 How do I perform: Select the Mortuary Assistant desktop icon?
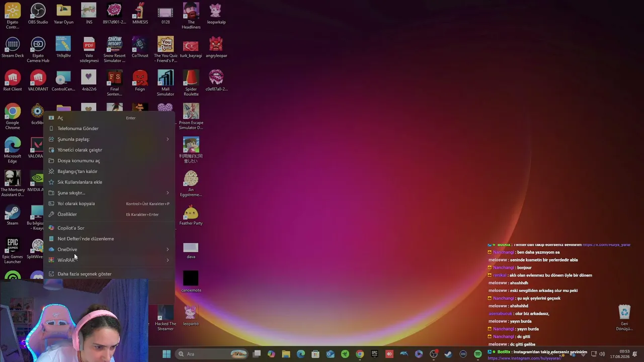(x=13, y=184)
